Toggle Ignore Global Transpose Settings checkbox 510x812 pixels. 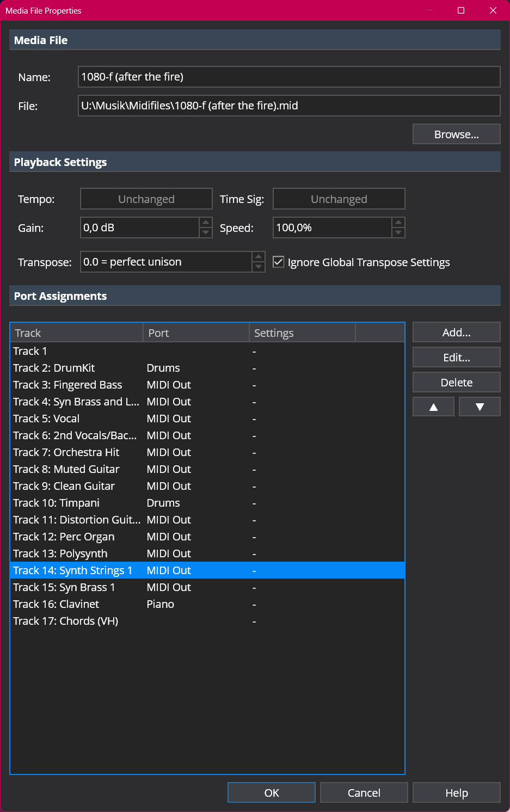(x=279, y=262)
